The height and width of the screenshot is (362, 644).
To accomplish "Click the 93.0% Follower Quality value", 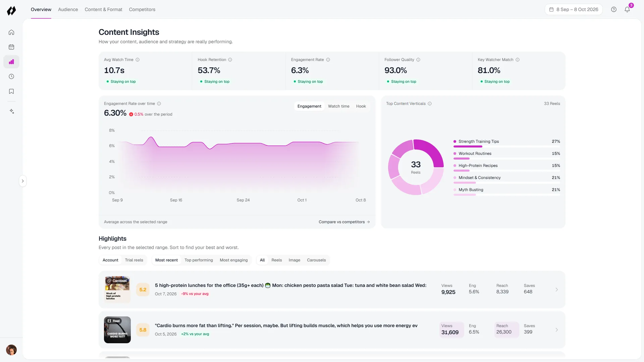I will (395, 70).
